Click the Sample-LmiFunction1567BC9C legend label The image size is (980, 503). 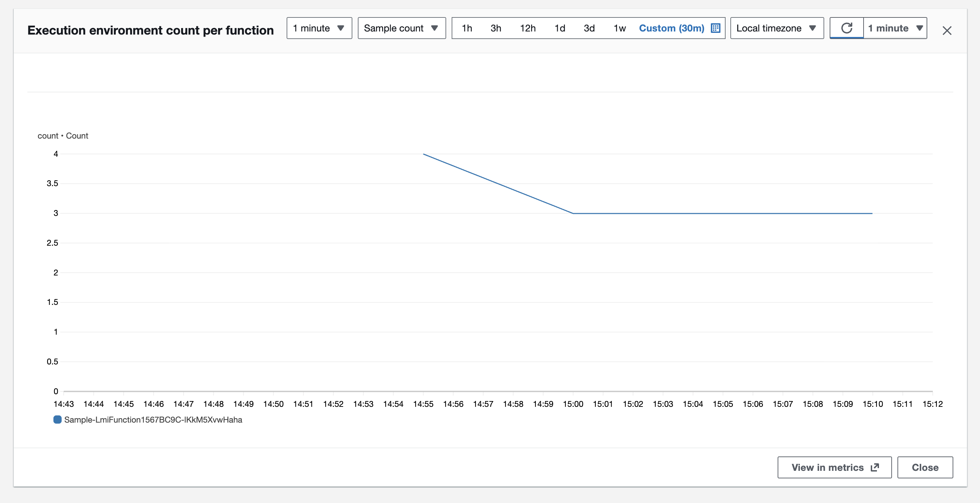[x=153, y=420]
